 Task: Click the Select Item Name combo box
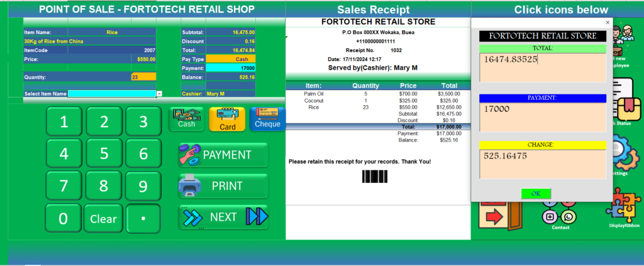point(111,94)
